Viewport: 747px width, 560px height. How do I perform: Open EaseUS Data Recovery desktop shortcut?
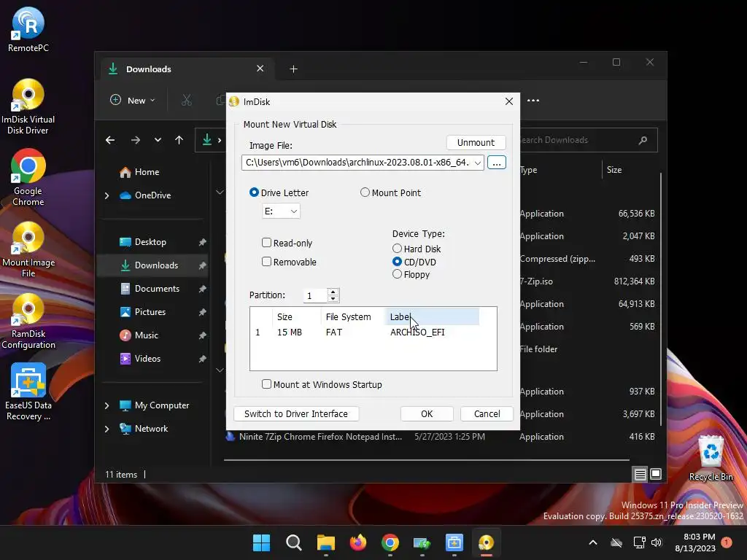[x=28, y=392]
